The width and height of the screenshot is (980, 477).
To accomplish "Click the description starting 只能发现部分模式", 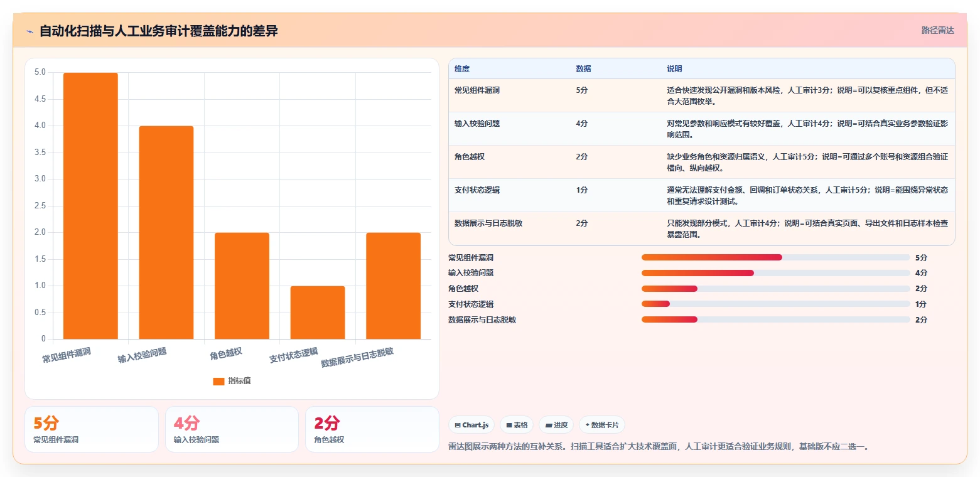I will [807, 228].
